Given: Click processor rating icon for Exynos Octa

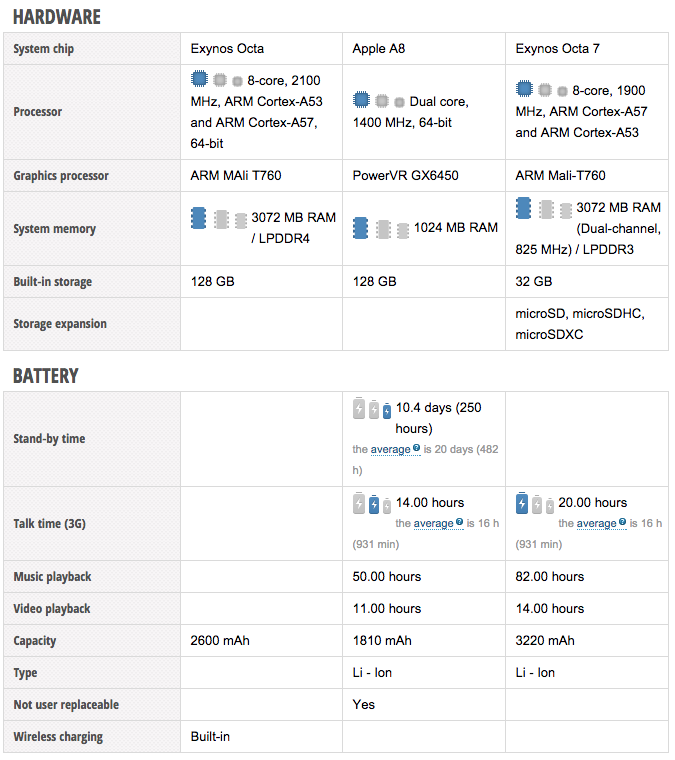Looking at the screenshot, I should [216, 79].
